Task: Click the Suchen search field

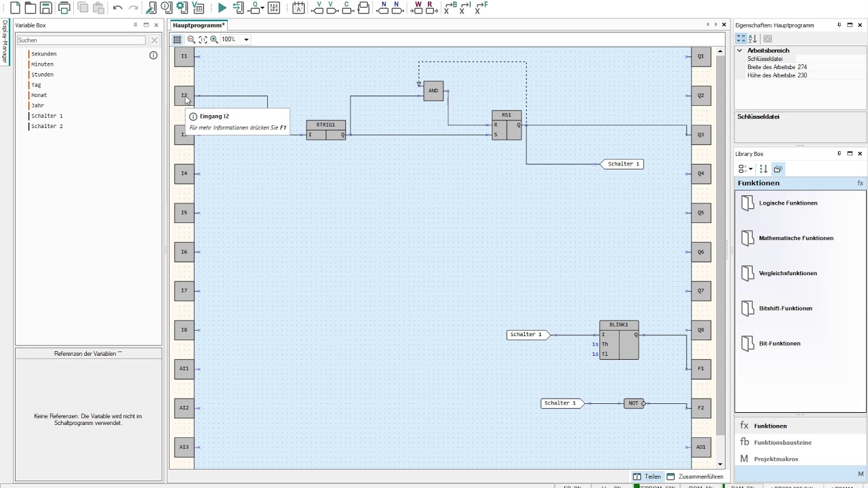Action: click(x=81, y=40)
